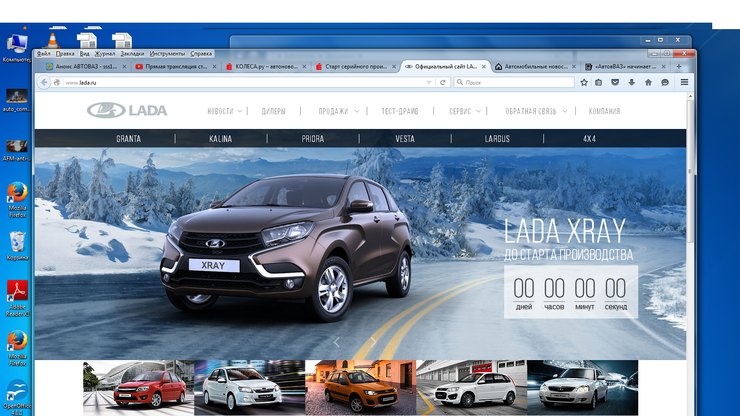Open the red sedan thumbnail
740x416 pixels.
click(138, 388)
